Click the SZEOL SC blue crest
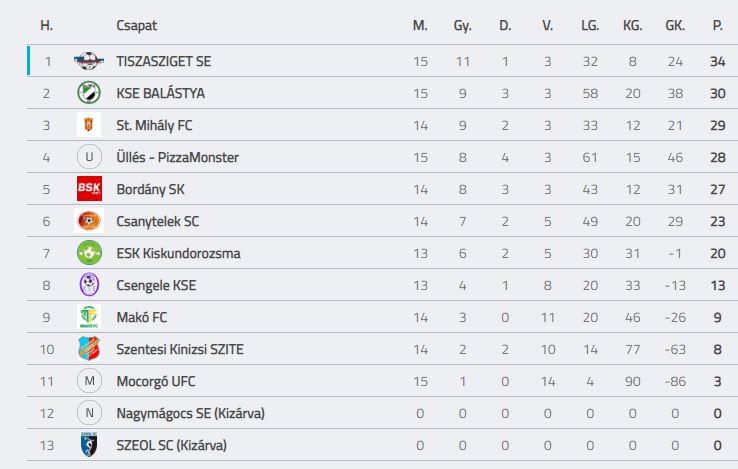The width and height of the screenshot is (738, 469). pos(89,445)
